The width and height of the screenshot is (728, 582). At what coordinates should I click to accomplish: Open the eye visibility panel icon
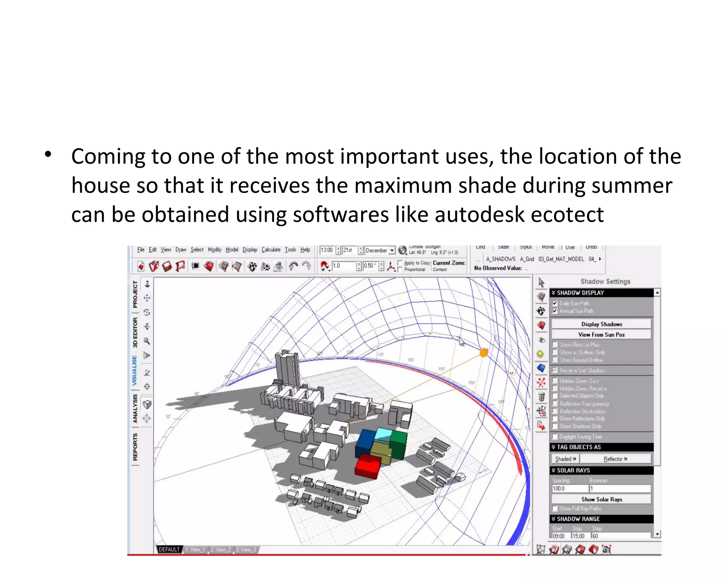pyautogui.click(x=541, y=340)
